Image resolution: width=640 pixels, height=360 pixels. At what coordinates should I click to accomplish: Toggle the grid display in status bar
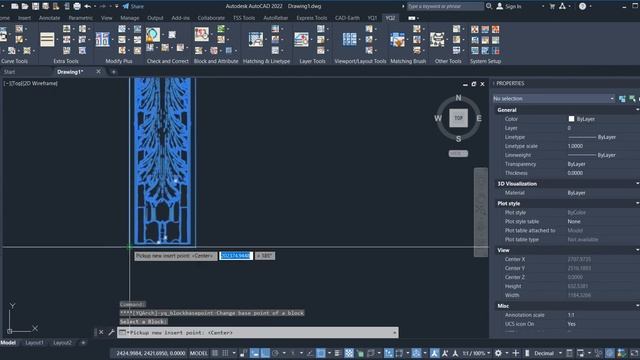tap(215, 353)
